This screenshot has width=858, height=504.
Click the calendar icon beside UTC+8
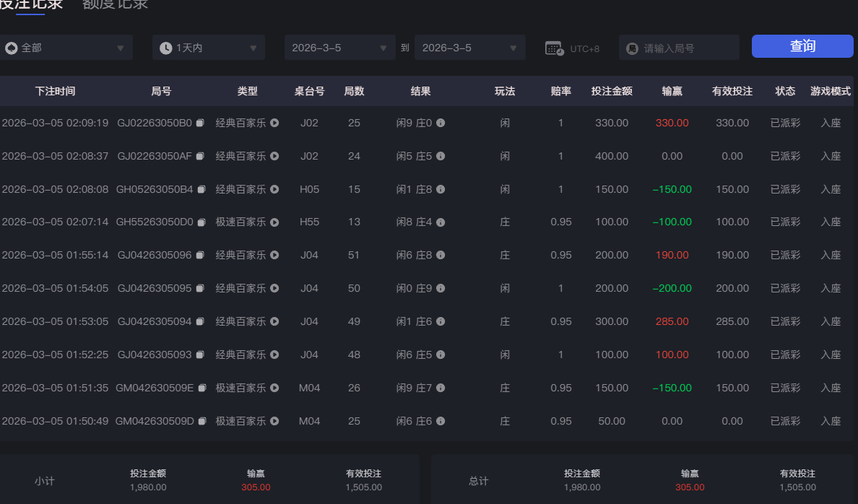(x=552, y=47)
